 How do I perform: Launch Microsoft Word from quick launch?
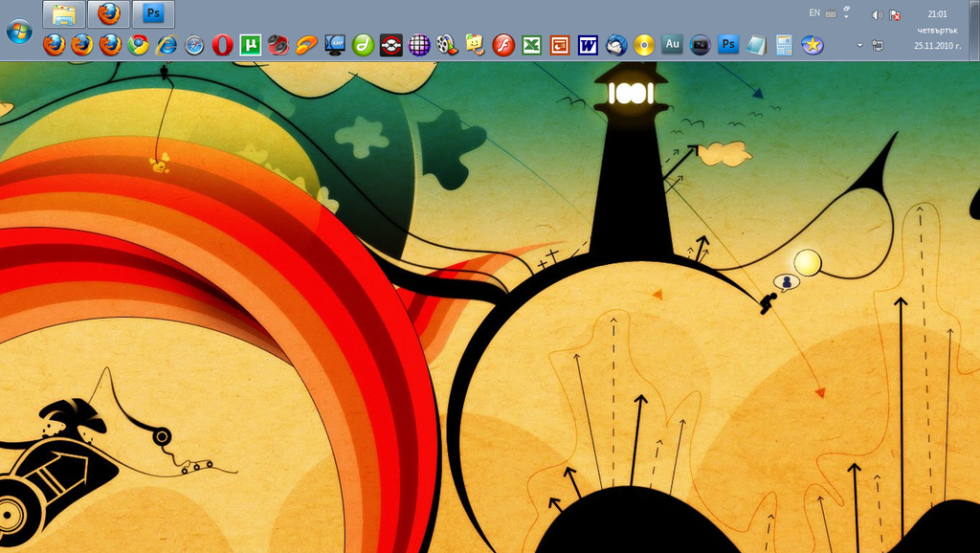tap(589, 45)
